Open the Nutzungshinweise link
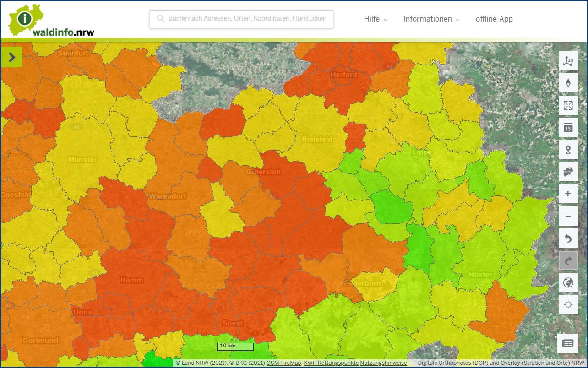 click(x=383, y=363)
